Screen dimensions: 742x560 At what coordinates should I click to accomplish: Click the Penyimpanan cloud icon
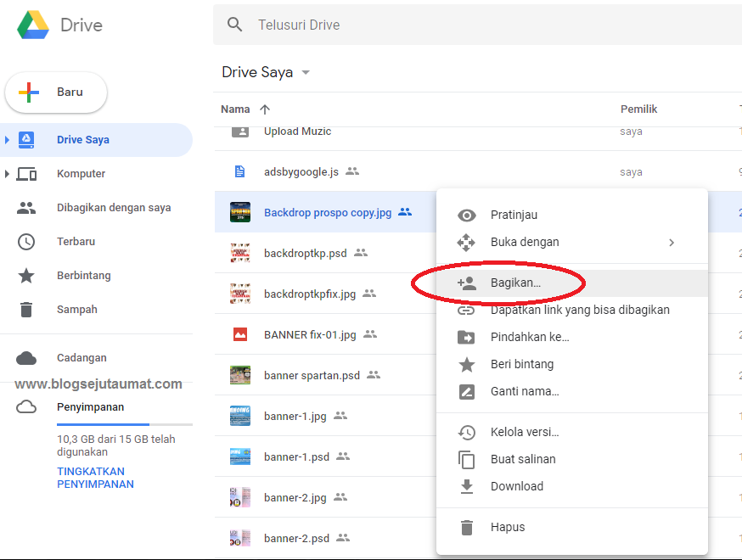click(x=26, y=407)
